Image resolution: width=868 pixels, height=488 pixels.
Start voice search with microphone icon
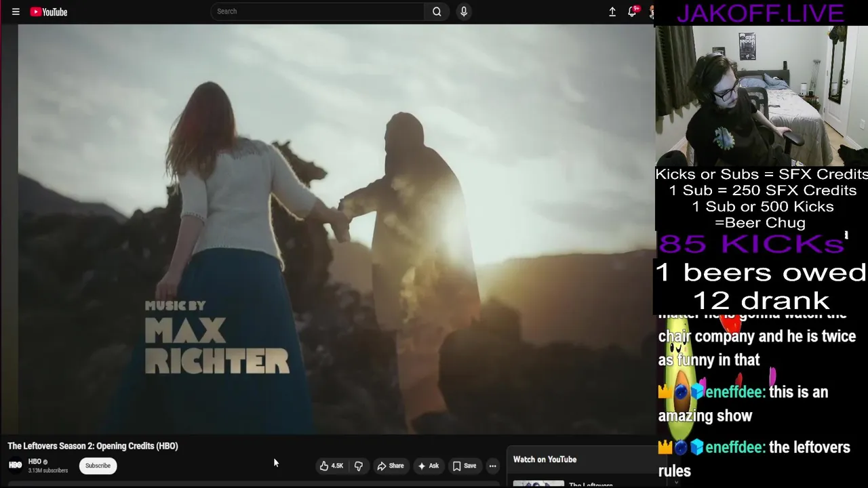(x=464, y=12)
